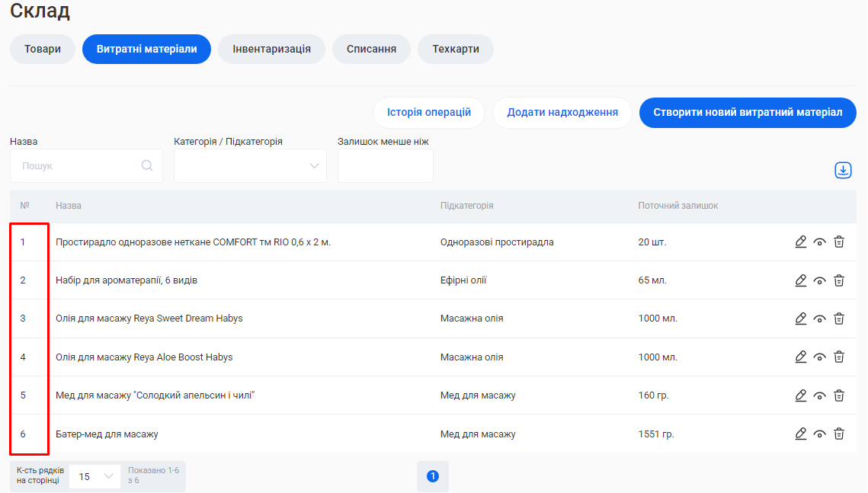Open the Інвентаризація tab
This screenshot has width=868, height=493.
pyautogui.click(x=271, y=49)
